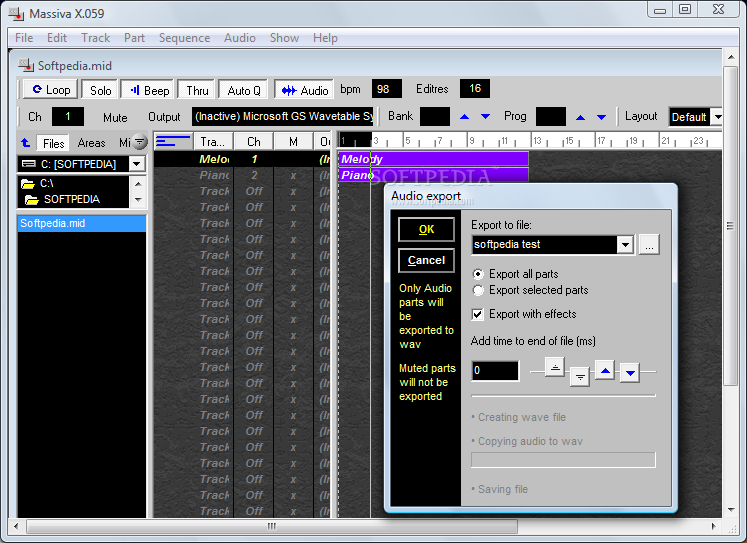Open the C: [SOFTPEDIA] drive dropdown
The width and height of the screenshot is (747, 543).
point(137,164)
